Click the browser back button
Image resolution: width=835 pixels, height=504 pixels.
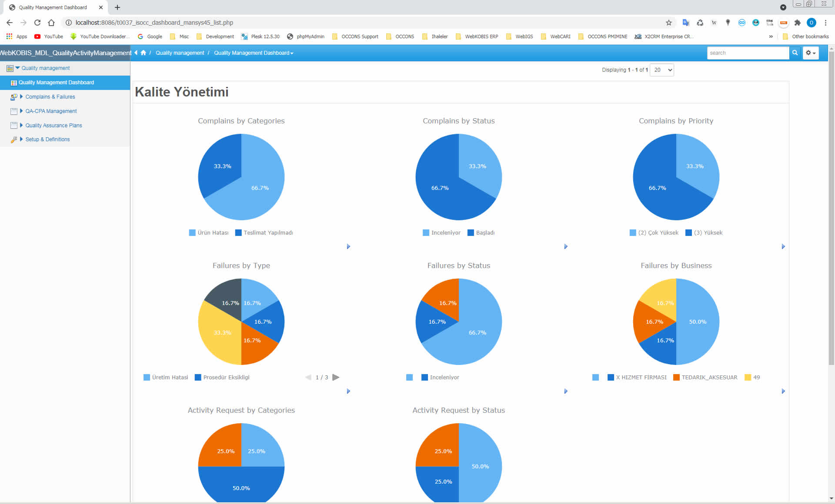(x=10, y=23)
